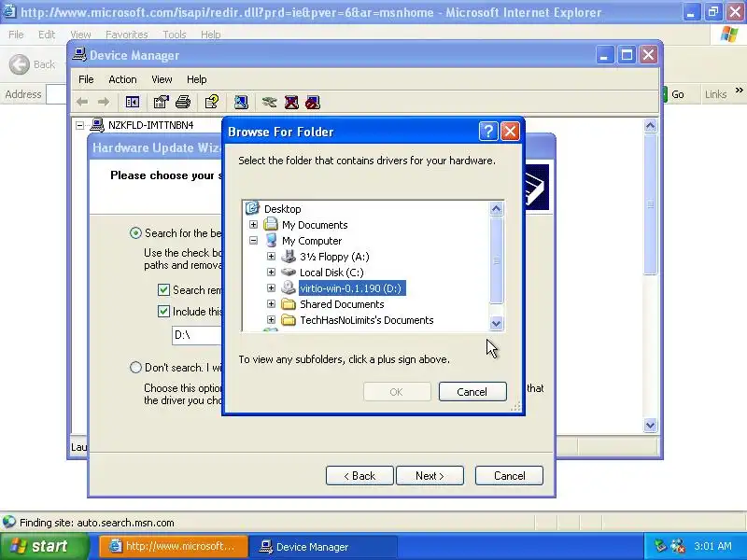The height and width of the screenshot is (560, 747).
Task: Click the Back arrow in Device Manager toolbar
Action: pyautogui.click(x=82, y=102)
